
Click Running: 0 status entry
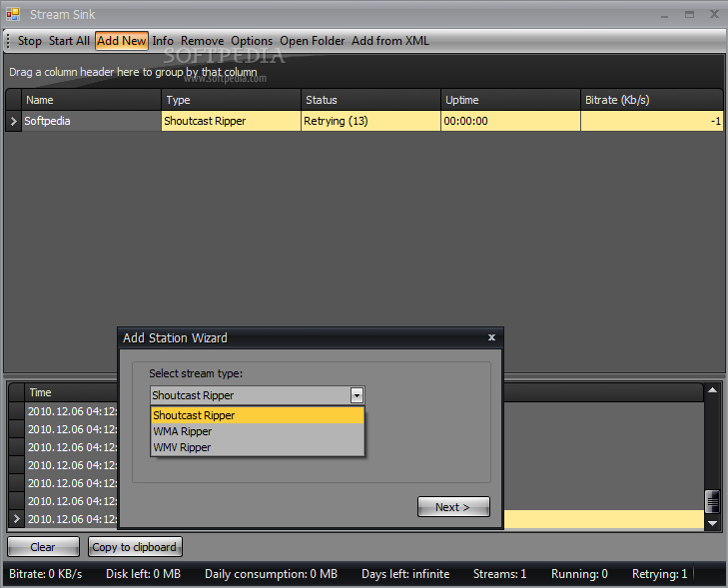click(579, 574)
